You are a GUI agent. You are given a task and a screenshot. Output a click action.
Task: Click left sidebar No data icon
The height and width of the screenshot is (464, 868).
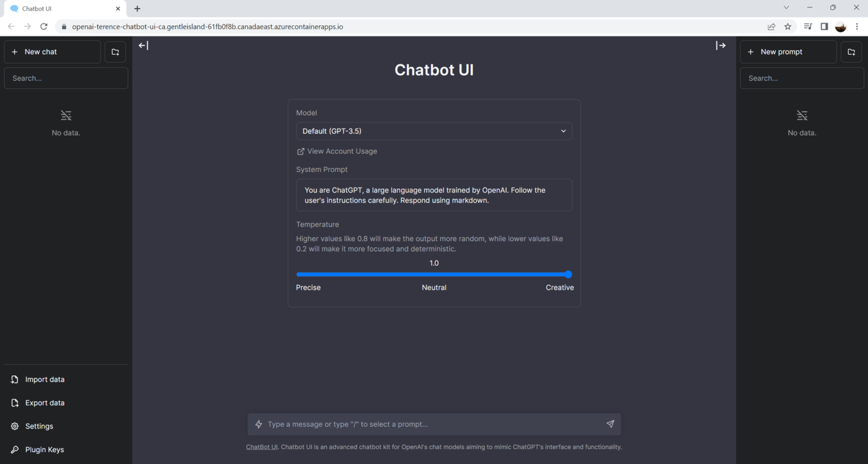click(x=66, y=115)
